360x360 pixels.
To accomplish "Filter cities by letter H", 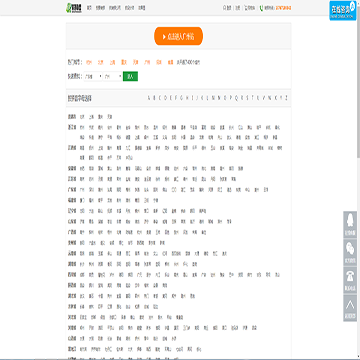I will tap(187, 98).
